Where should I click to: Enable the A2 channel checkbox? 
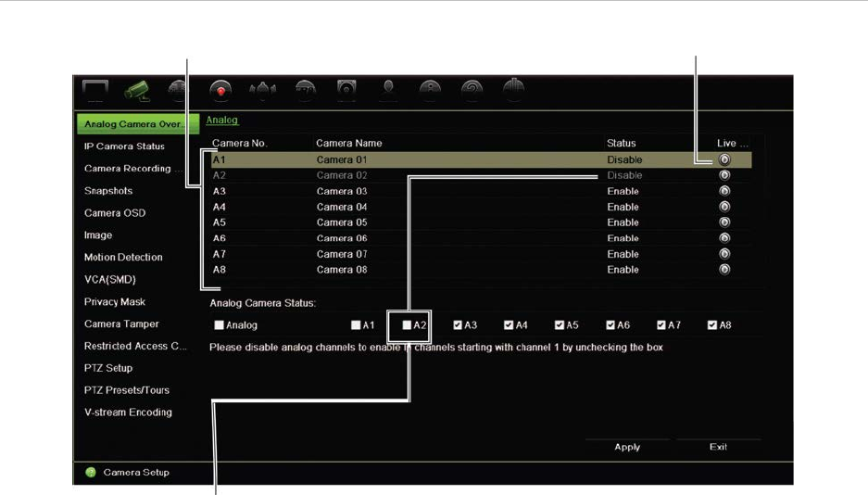click(x=407, y=325)
